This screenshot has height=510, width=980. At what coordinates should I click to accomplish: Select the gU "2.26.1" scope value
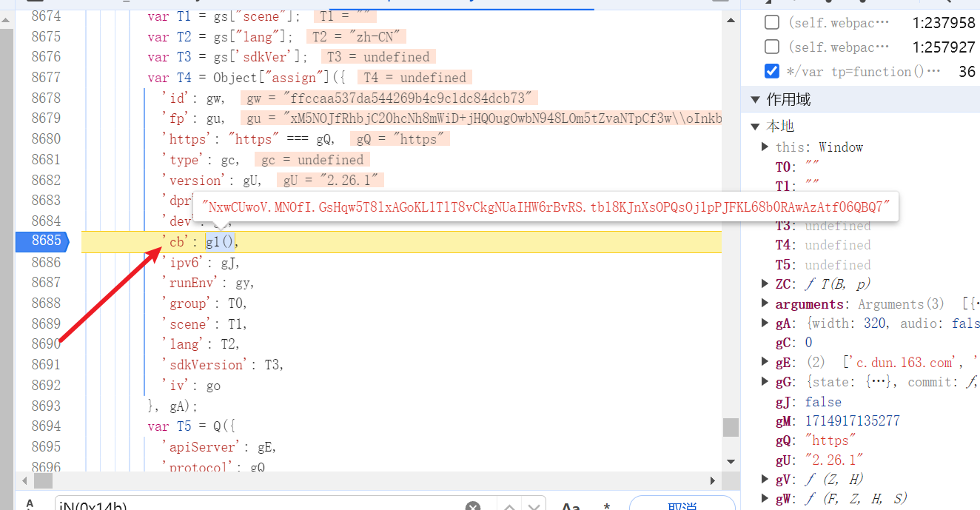click(833, 460)
